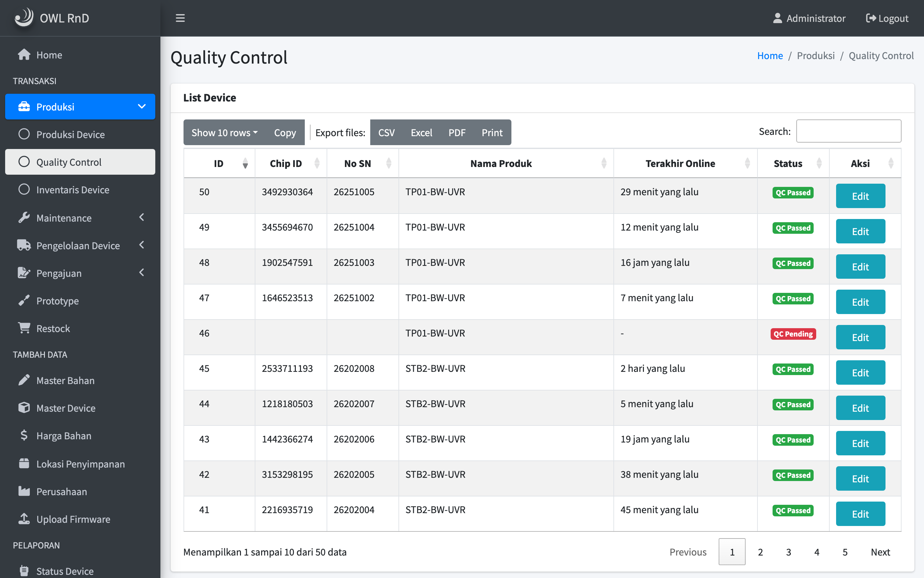Click the Print button
This screenshot has height=578, width=924.
coord(492,132)
